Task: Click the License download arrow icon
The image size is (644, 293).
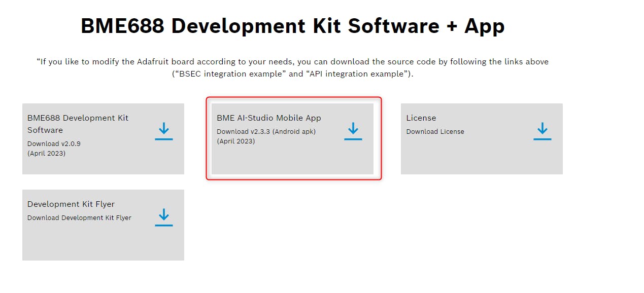Action: [x=542, y=131]
